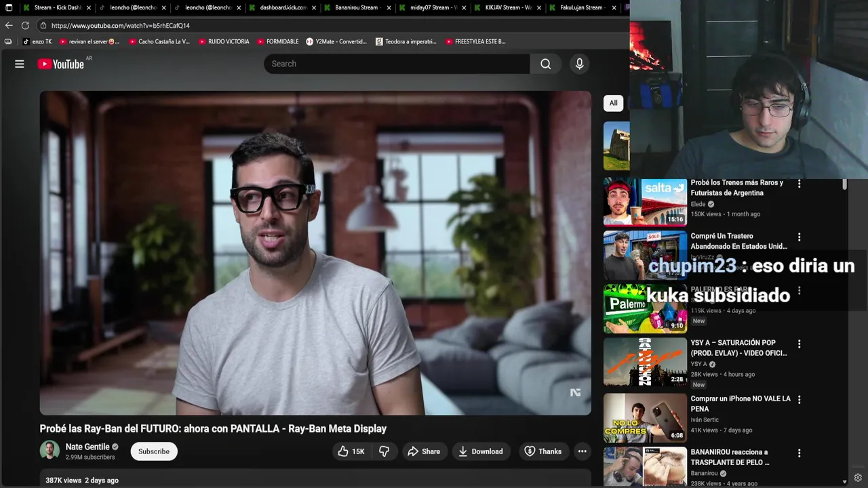Viewport: 868px width, 488px height.
Task: Open the Y2Mate Converter bookmark
Action: (336, 41)
